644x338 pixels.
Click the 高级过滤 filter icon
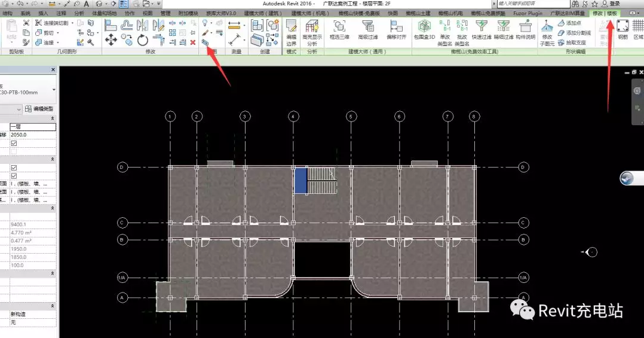pyautogui.click(x=367, y=31)
